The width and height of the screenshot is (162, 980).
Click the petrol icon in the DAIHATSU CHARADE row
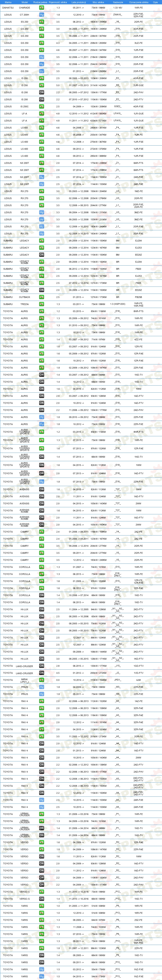pos(41,8)
